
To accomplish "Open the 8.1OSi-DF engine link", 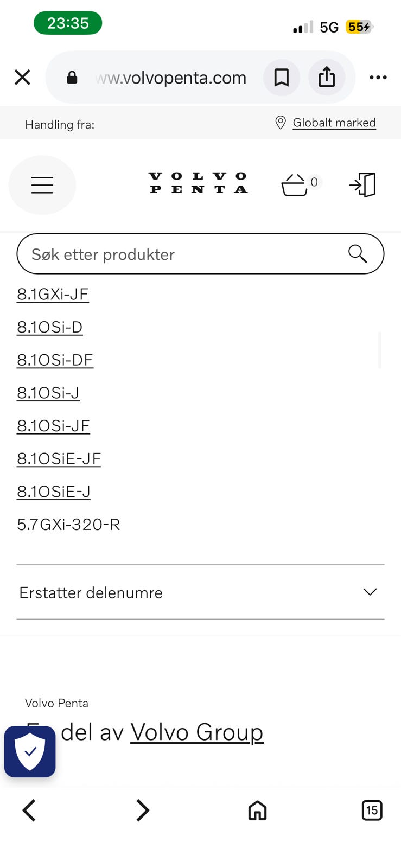I will click(55, 360).
